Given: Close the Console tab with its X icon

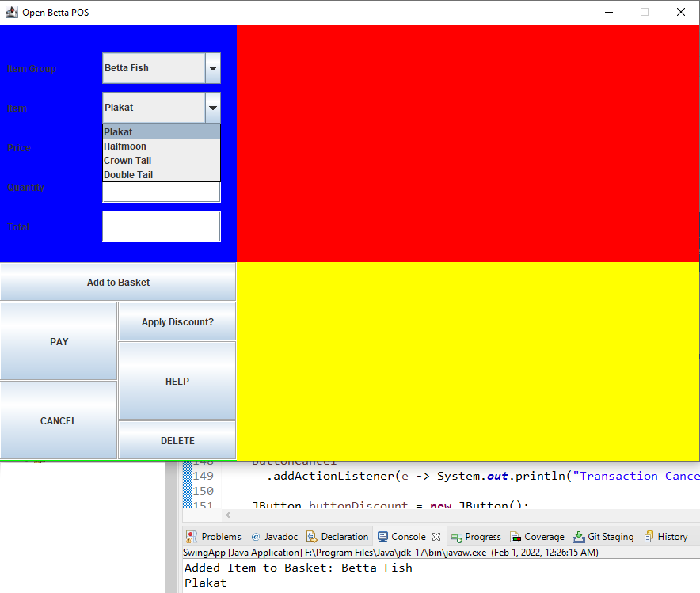Looking at the screenshot, I should [x=436, y=537].
